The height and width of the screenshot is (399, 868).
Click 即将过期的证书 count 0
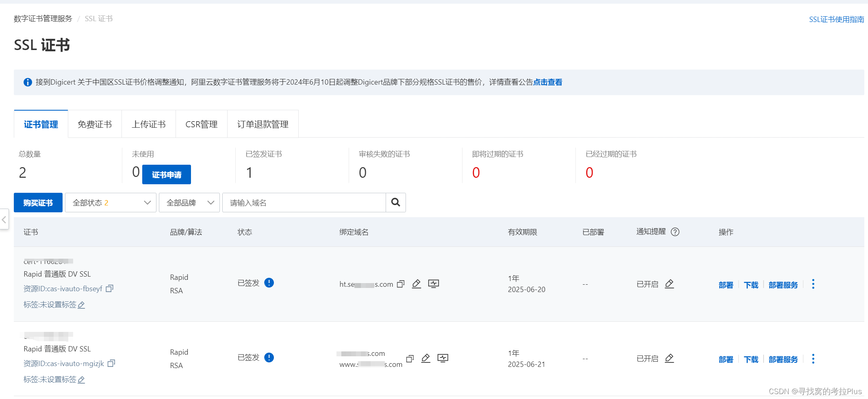[x=476, y=173]
